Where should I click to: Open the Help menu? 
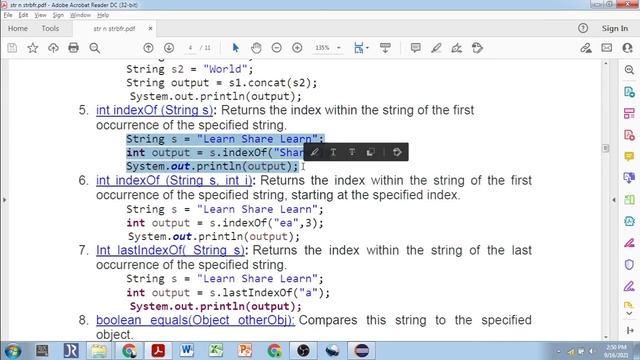coord(103,15)
